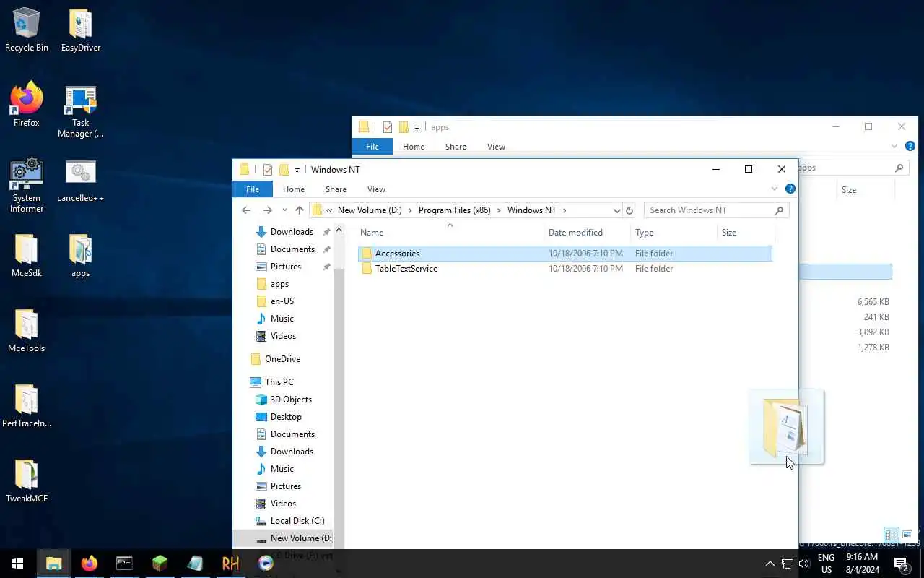Open File Explorer in the taskbar
924x578 pixels.
click(x=54, y=564)
